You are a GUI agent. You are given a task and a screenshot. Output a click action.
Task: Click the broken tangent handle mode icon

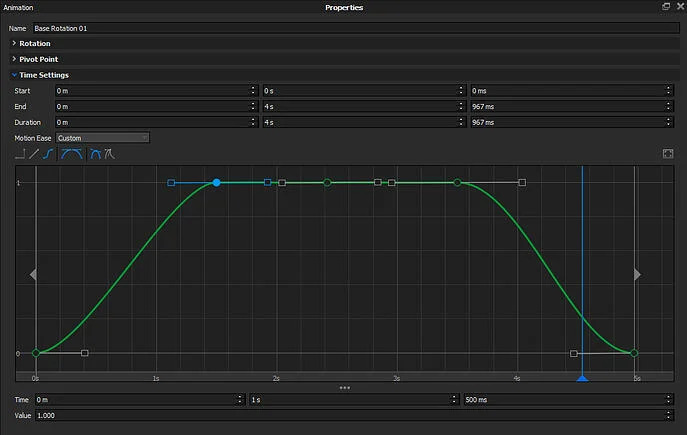click(108, 155)
